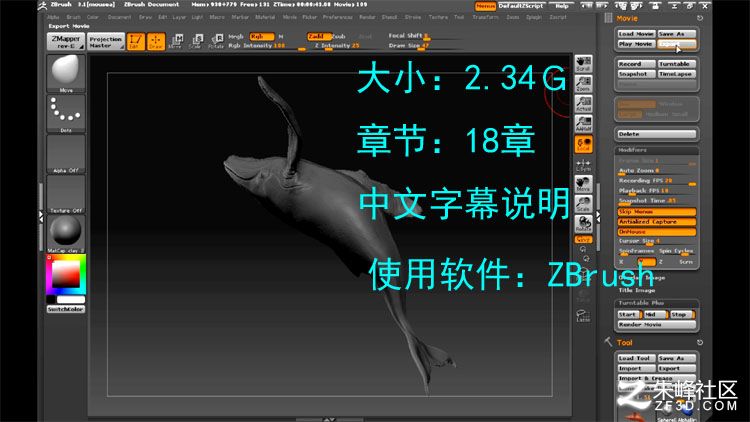This screenshot has height=422, width=750.
Task: Click the Scroll canvas icon
Action: coord(583,64)
